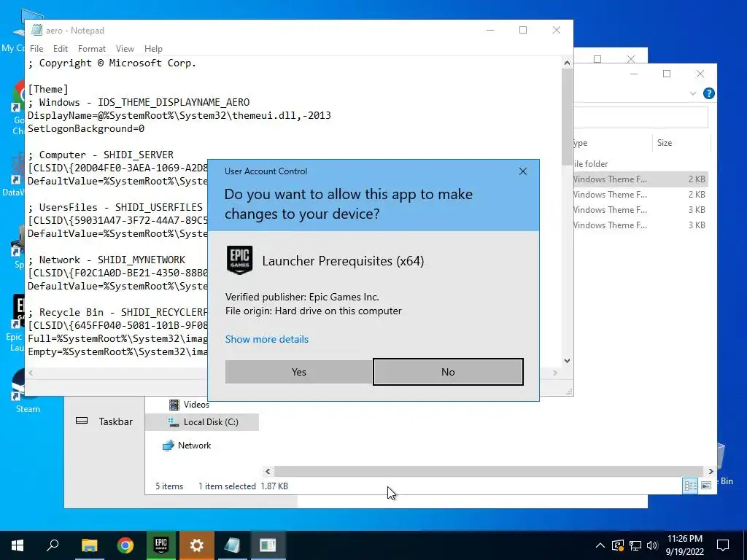
Task: Select the first 2 KB Windows Theme file
Action: [x=640, y=179]
